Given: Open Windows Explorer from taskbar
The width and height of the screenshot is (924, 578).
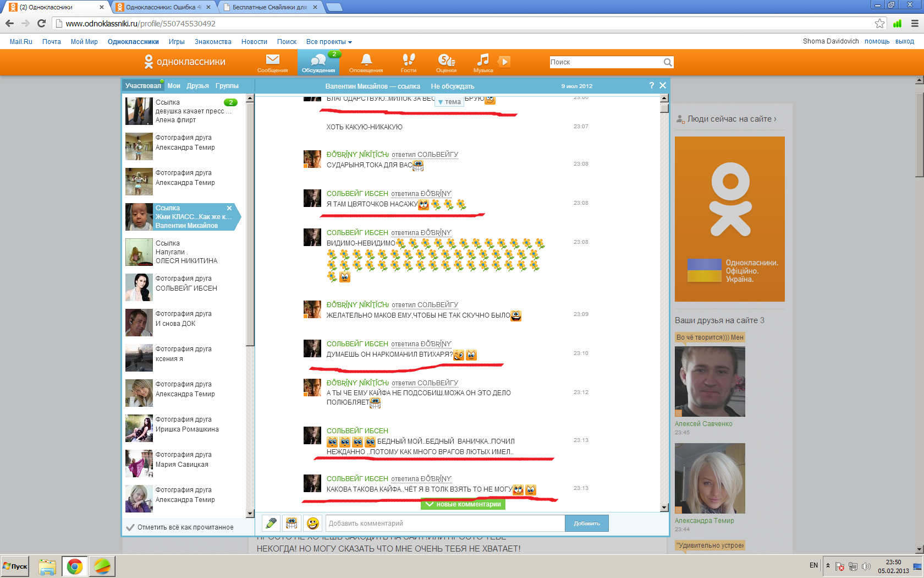Looking at the screenshot, I should [x=47, y=566].
